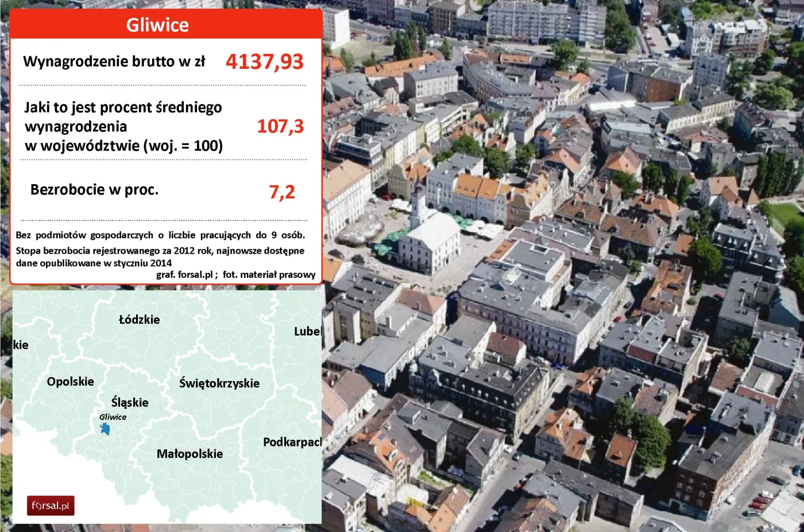Click the Łódzkie region label
Image resolution: width=804 pixels, height=532 pixels.
[139, 320]
